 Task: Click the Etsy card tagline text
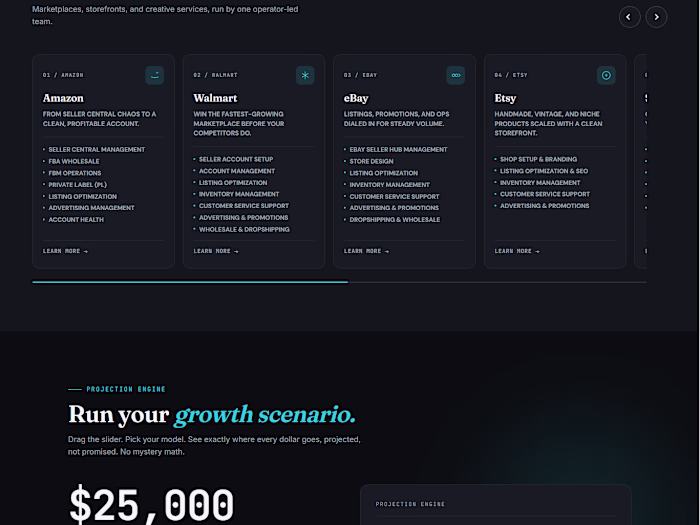[548, 124]
